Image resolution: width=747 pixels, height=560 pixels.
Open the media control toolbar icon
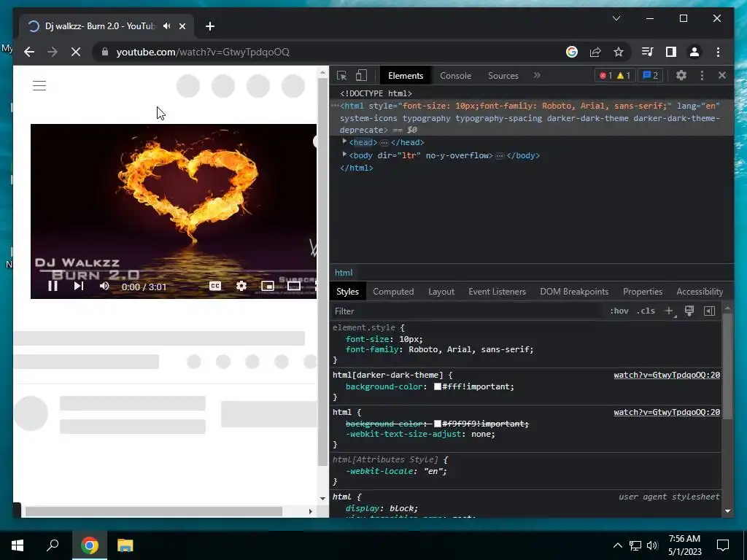click(x=648, y=52)
